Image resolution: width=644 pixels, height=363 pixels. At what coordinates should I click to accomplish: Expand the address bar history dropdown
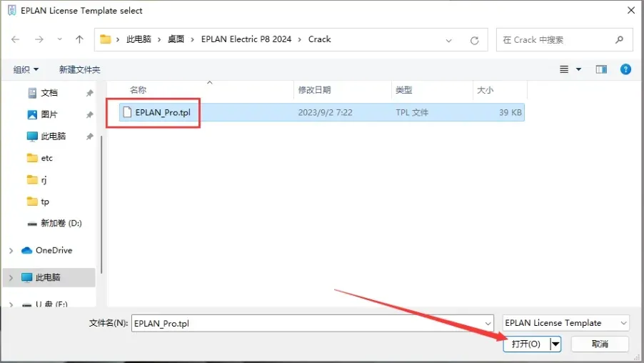click(448, 40)
